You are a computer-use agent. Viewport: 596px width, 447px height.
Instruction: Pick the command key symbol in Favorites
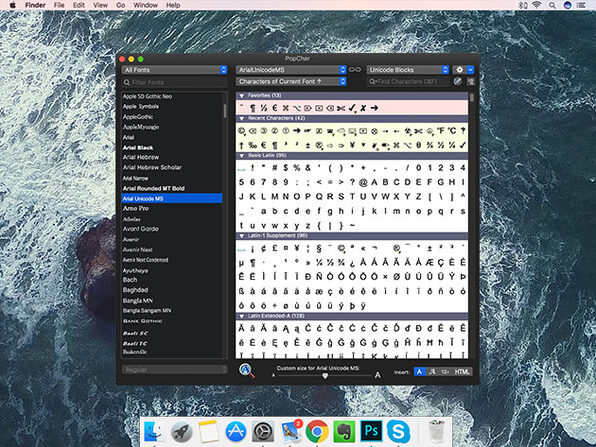pos(286,108)
